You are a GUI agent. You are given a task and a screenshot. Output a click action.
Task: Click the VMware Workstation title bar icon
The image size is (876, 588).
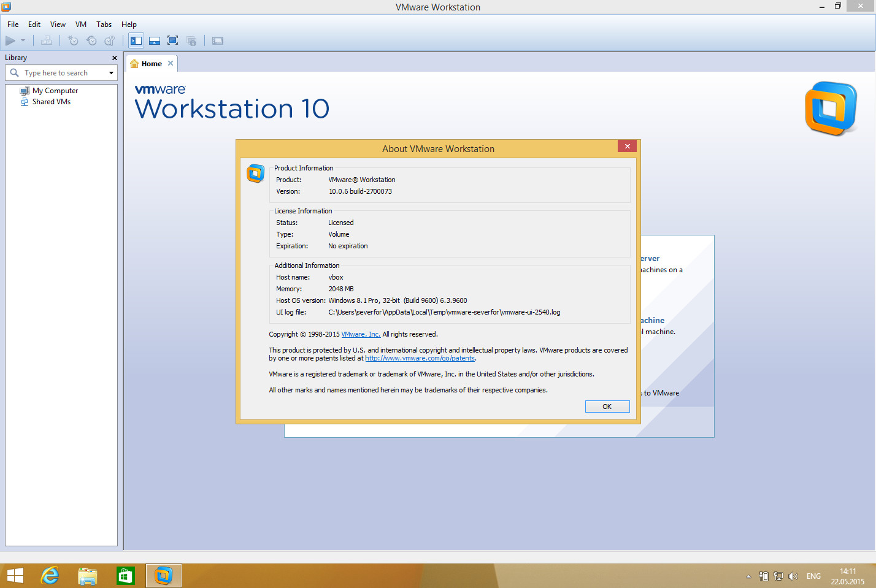[x=6, y=7]
